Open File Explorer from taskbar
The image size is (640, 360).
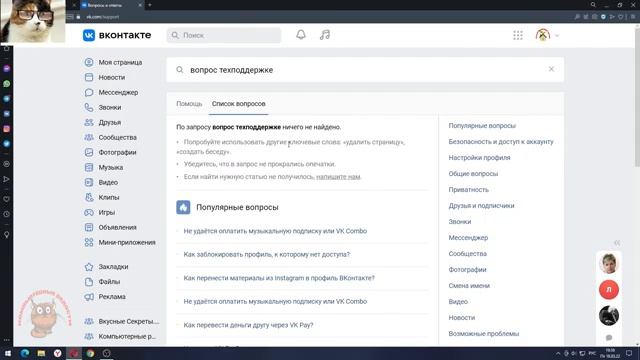[41, 353]
